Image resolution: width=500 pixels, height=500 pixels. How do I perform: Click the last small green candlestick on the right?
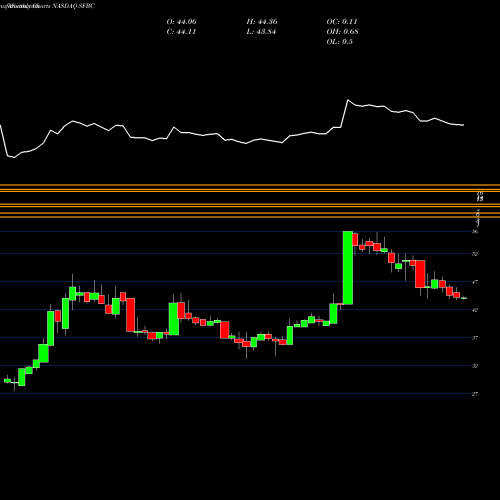pos(464,298)
